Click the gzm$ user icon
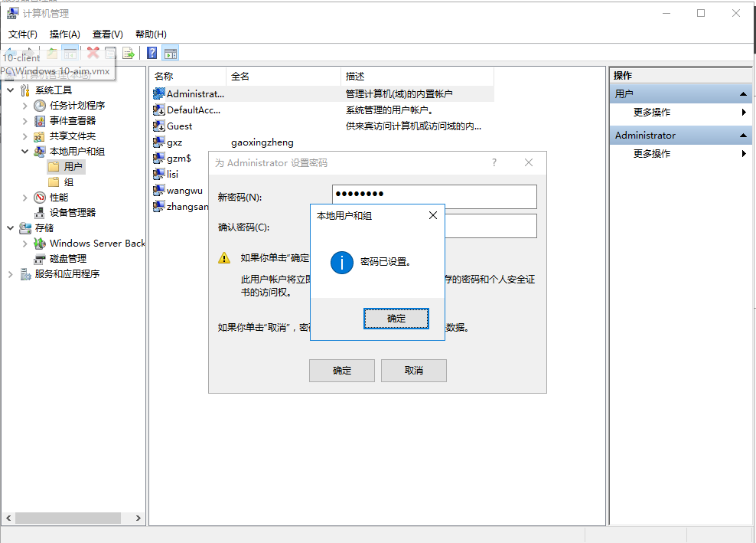The height and width of the screenshot is (543, 756). click(158, 158)
